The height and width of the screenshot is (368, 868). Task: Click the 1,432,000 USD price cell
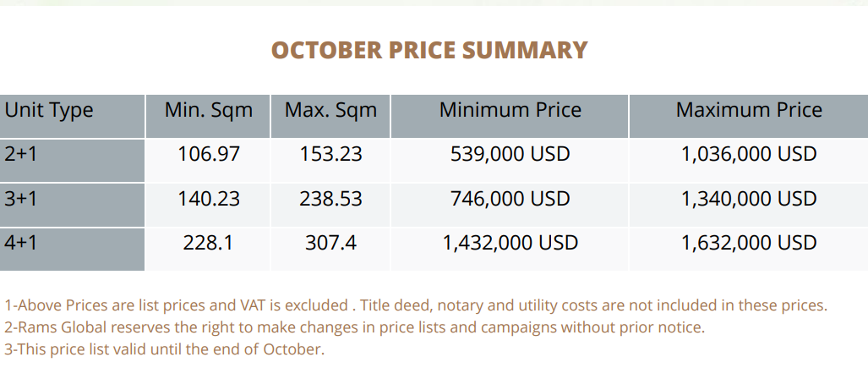(x=510, y=244)
